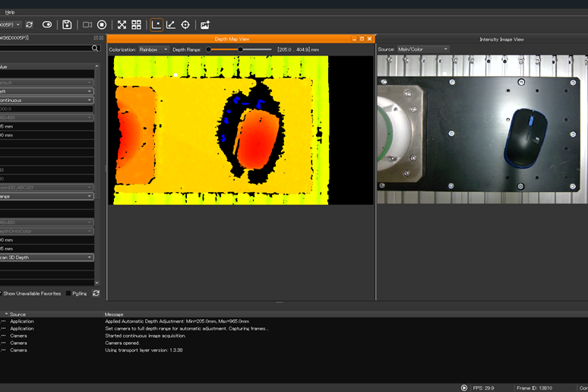The image size is (588, 392).
Task: Open the Coord3D_ABC32f pixel format dropdown
Action: [47, 187]
